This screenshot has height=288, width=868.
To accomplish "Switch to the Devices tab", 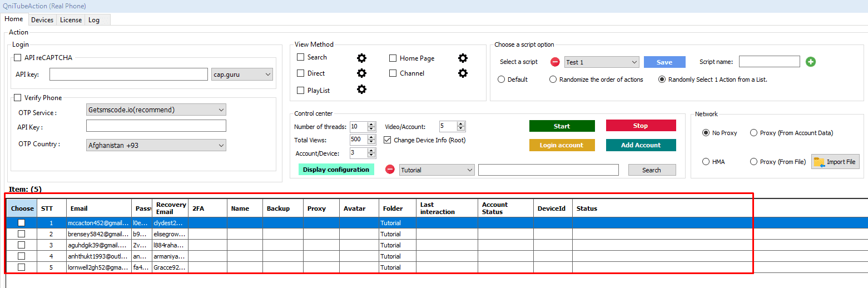I will 42,20.
